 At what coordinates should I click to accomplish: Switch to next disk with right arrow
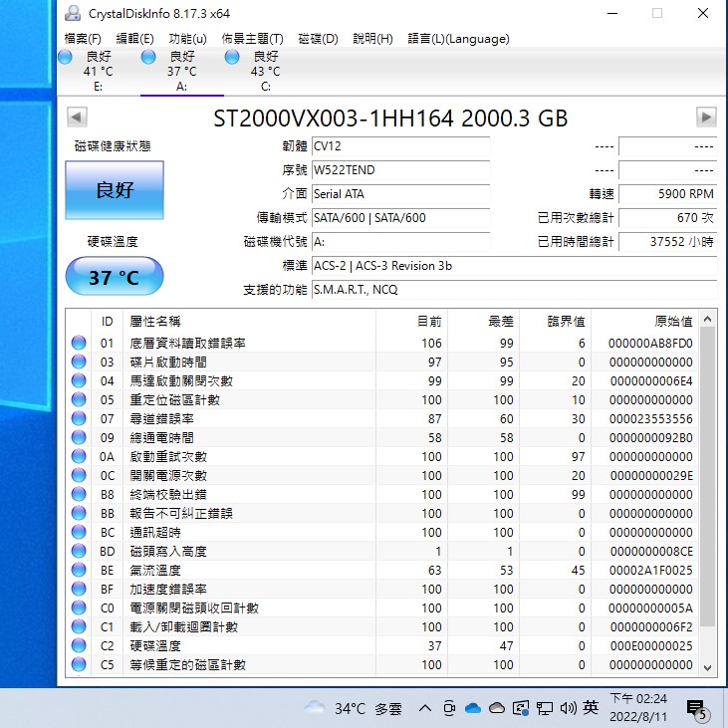(706, 118)
